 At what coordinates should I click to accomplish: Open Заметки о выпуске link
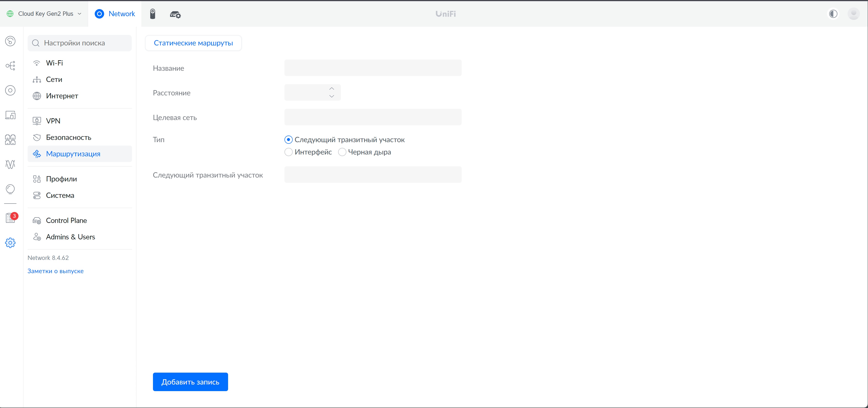coord(56,271)
